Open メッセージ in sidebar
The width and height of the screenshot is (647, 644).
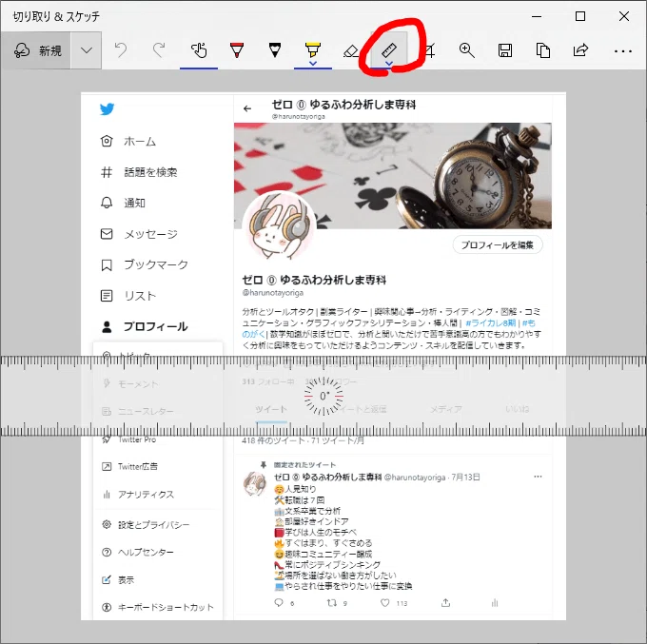click(x=139, y=234)
